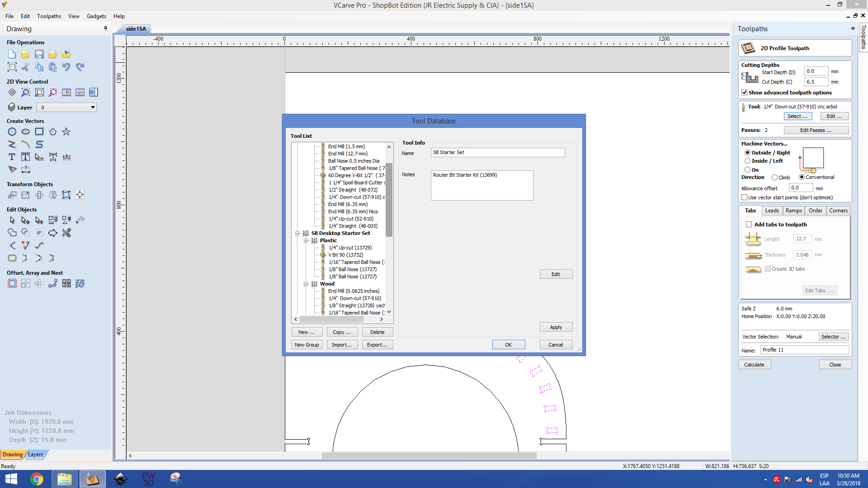
Task: Undo last action icon
Action: (x=66, y=67)
